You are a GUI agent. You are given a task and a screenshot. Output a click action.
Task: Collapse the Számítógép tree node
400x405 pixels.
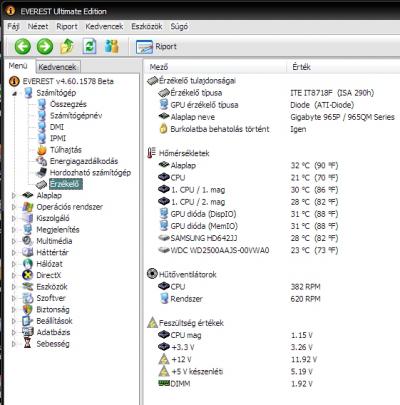[14, 93]
